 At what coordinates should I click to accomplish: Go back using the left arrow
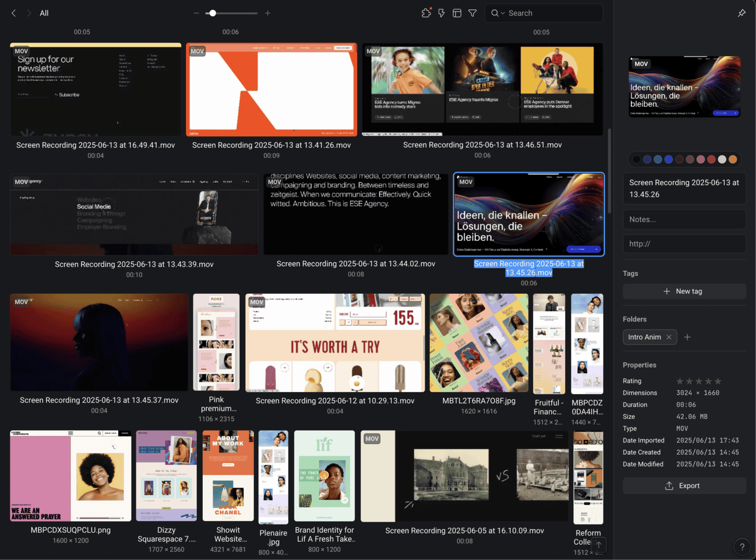(x=14, y=13)
